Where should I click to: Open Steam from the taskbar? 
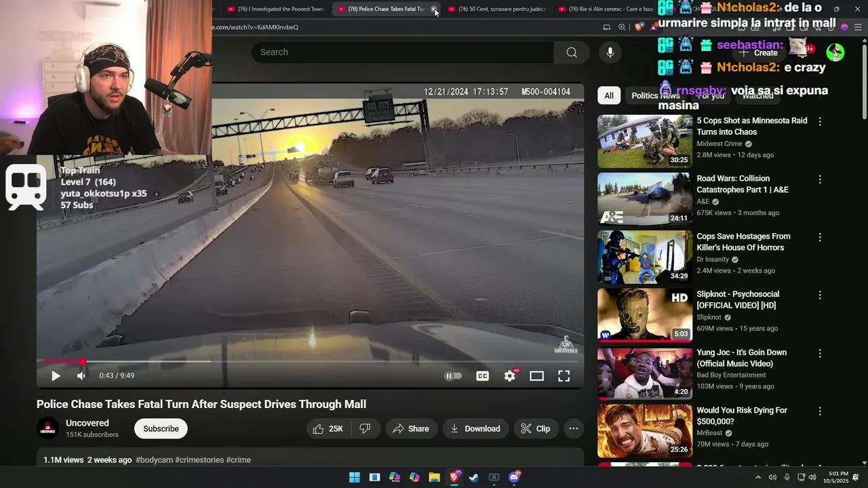pos(474,477)
